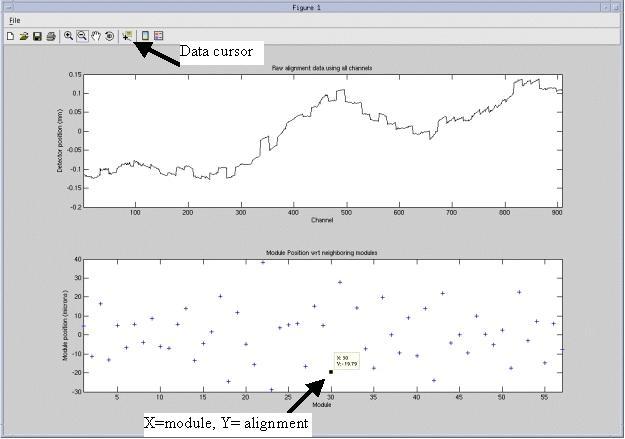Click the 'Raw alignment data using all channels' title
This screenshot has height=439, width=625.
(322, 68)
